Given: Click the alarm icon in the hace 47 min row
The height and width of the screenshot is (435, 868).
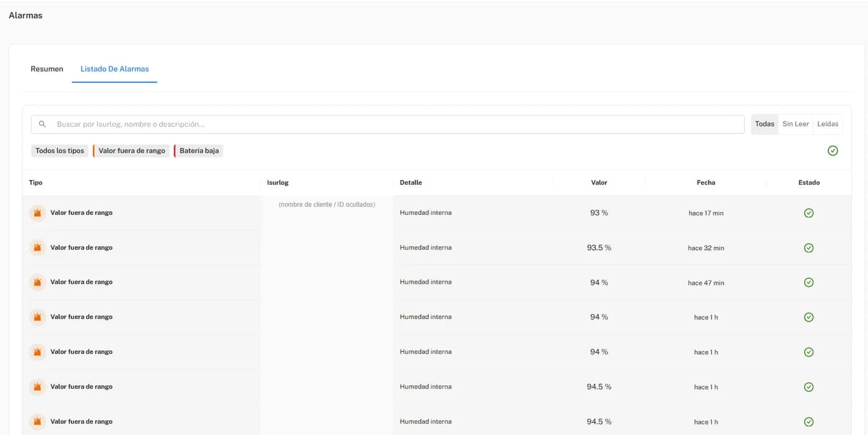Looking at the screenshot, I should [37, 282].
